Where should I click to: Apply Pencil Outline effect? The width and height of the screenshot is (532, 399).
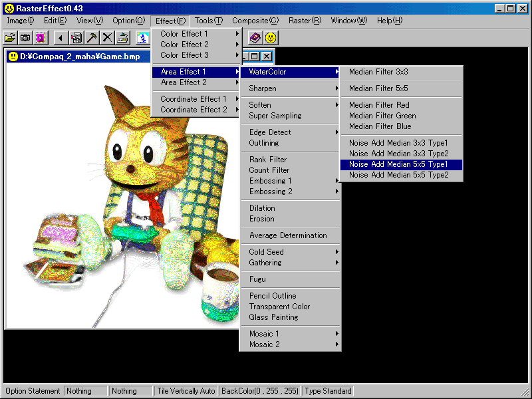pyautogui.click(x=291, y=296)
